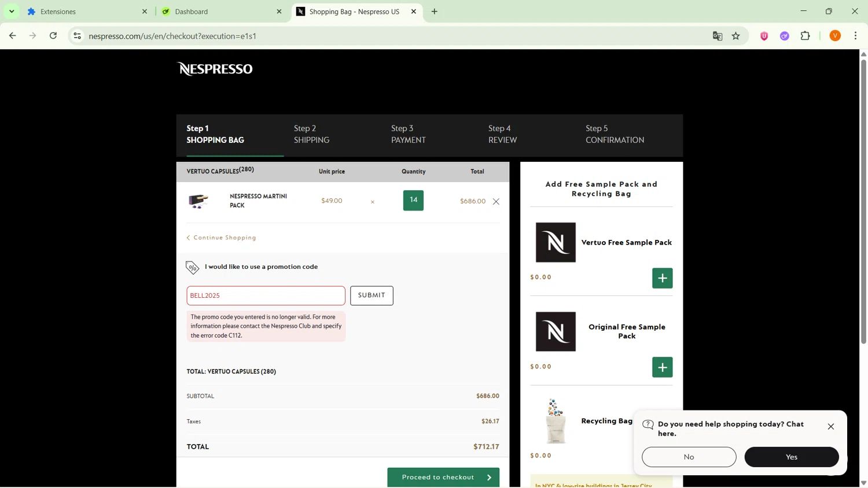
Task: Open quantity selector showing 14
Action: click(413, 200)
